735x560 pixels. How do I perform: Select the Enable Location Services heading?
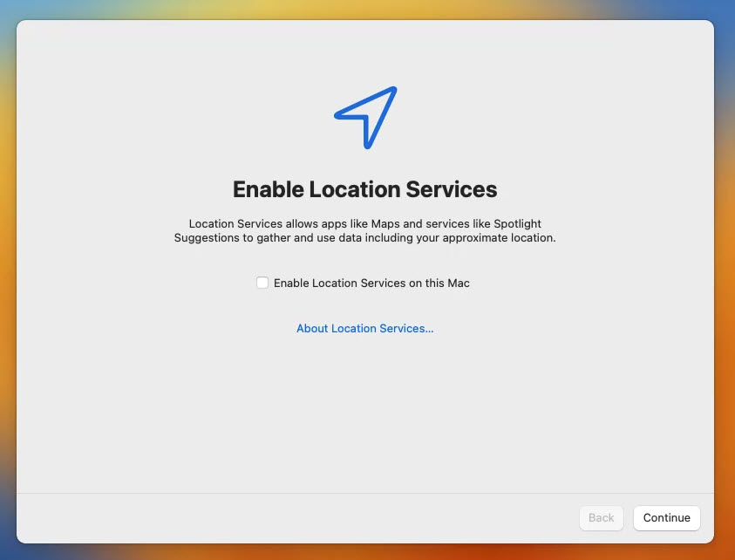pyautogui.click(x=364, y=189)
